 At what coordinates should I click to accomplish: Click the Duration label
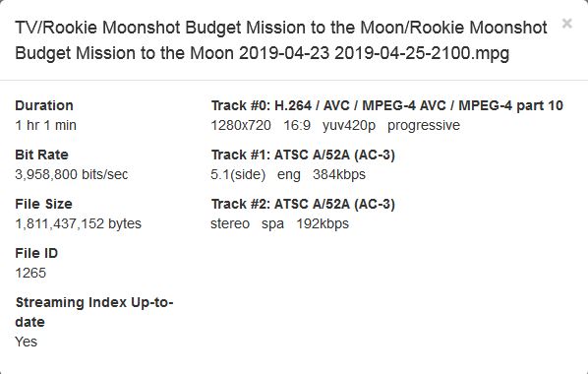(x=44, y=105)
